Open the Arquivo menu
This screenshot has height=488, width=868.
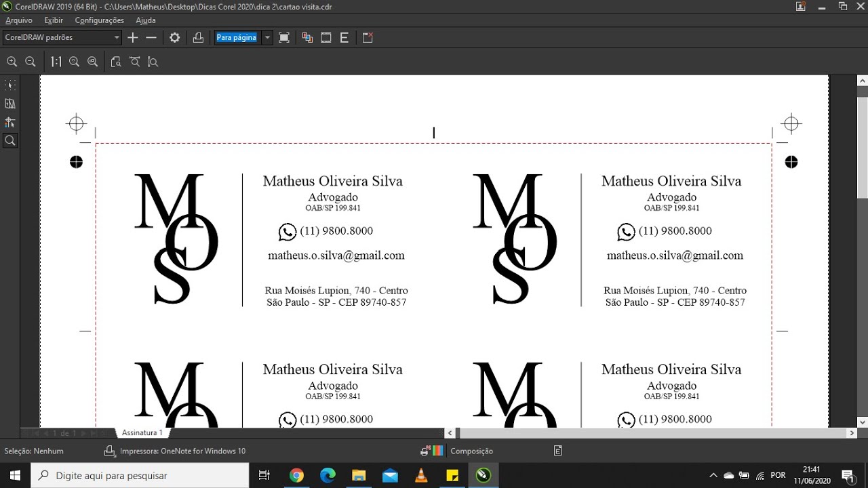pos(19,20)
